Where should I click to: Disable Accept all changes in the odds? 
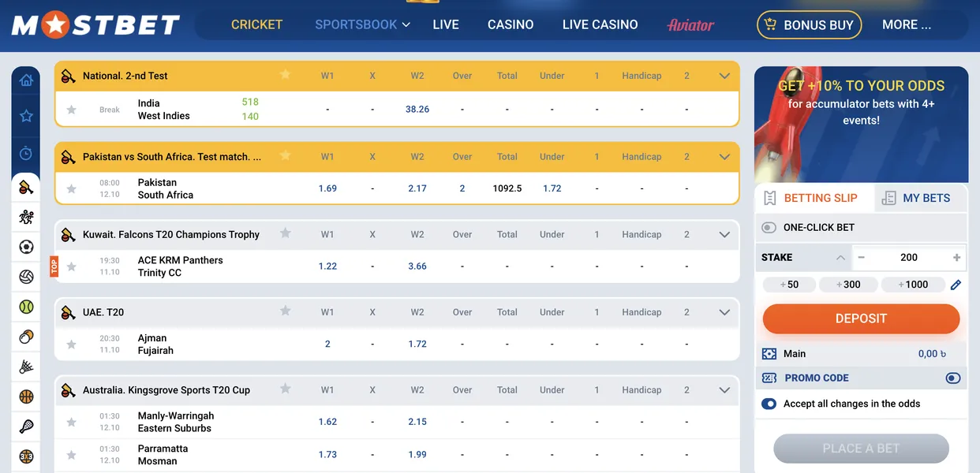click(x=769, y=404)
